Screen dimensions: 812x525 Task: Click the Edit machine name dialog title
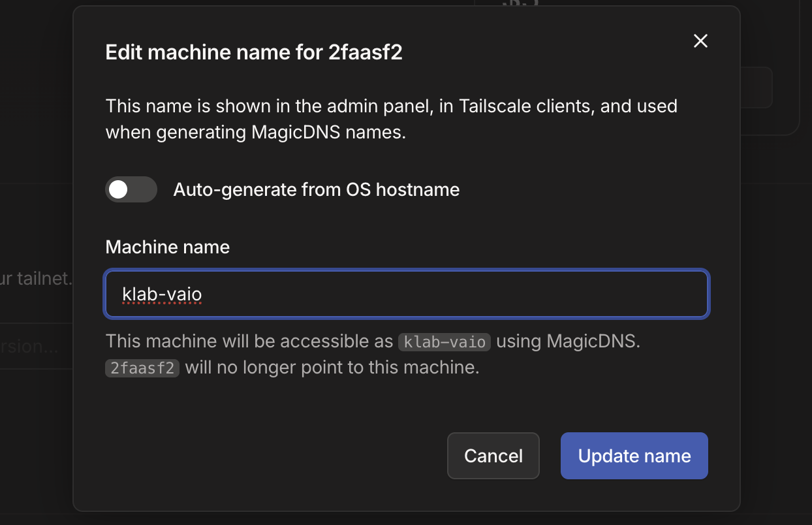coord(254,52)
